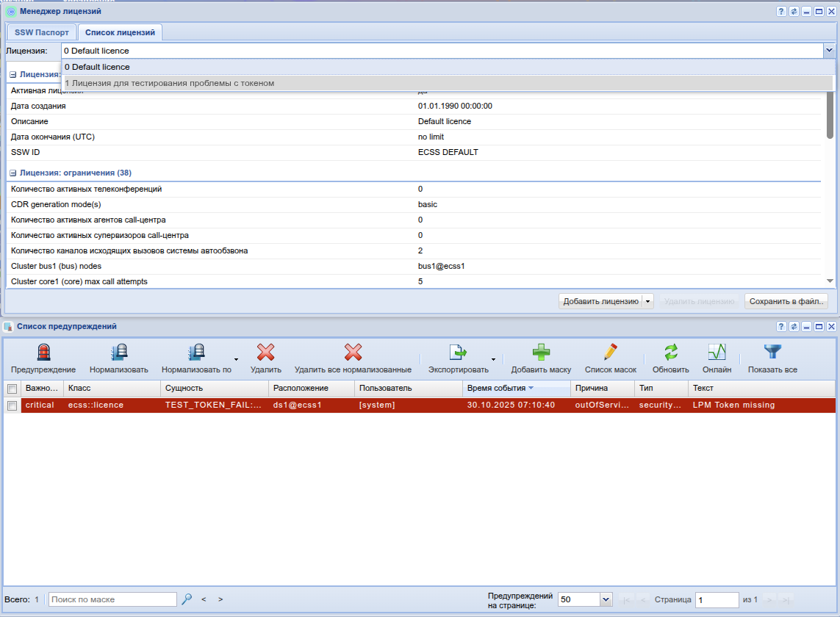Click the Страница number input field
Screen dimensions: 840x617
tap(717, 600)
